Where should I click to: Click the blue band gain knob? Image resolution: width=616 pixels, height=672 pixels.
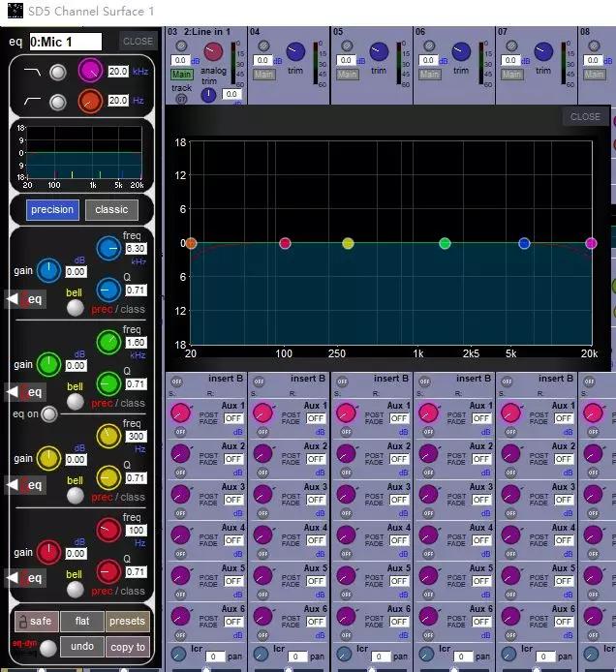(48, 270)
